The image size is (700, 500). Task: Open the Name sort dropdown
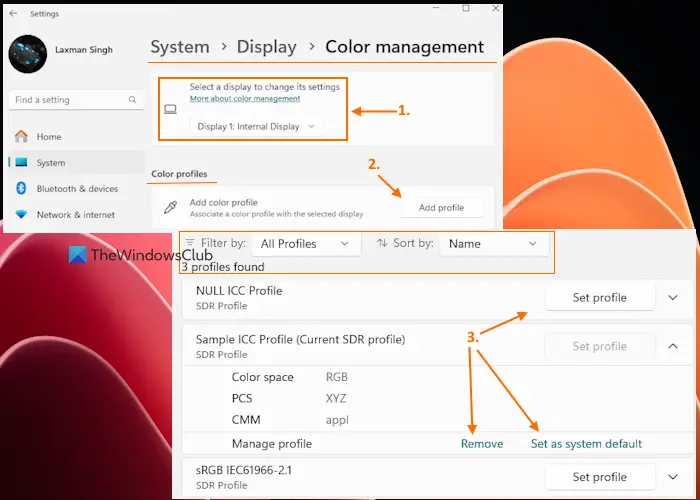(x=494, y=244)
